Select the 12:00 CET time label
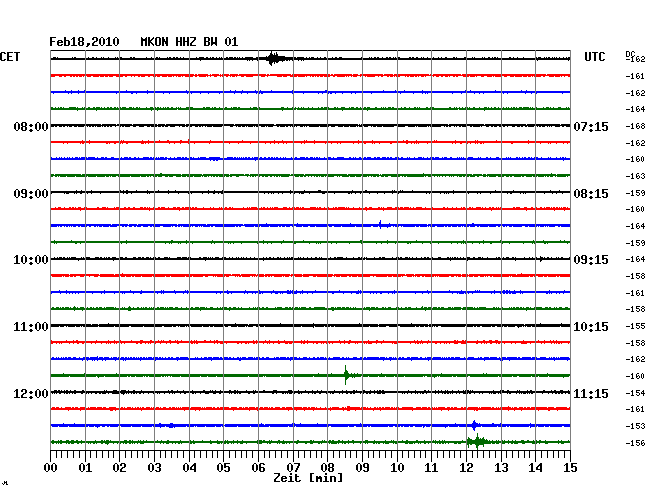650x494 pixels. (x=31, y=393)
